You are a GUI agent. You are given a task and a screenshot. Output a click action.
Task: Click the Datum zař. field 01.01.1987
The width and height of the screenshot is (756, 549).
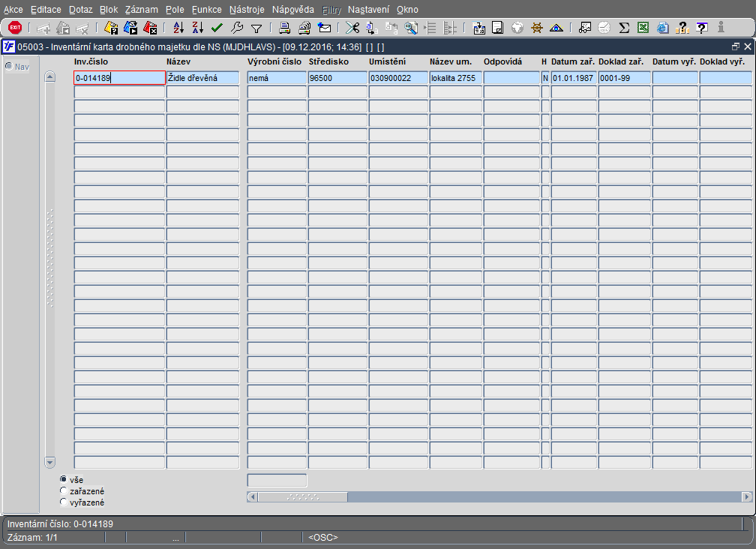click(x=574, y=77)
